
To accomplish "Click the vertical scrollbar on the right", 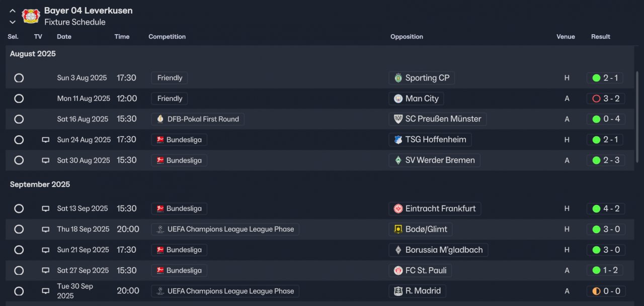I will pyautogui.click(x=638, y=117).
